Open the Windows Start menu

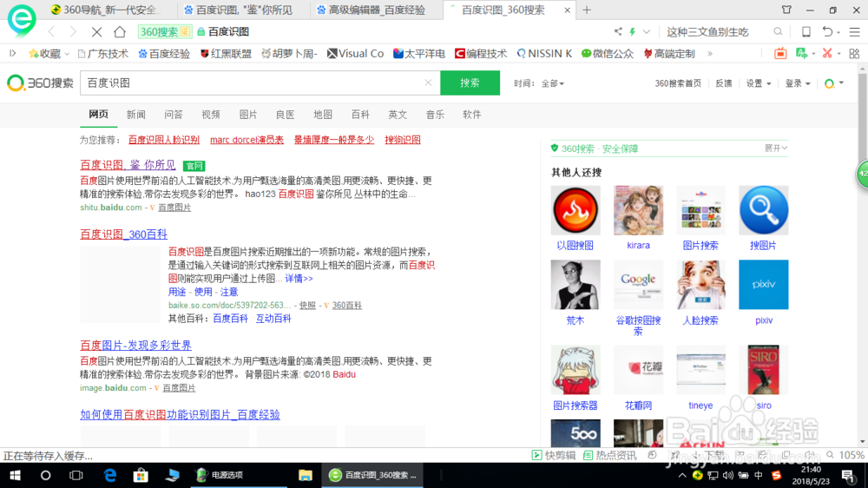(15, 475)
